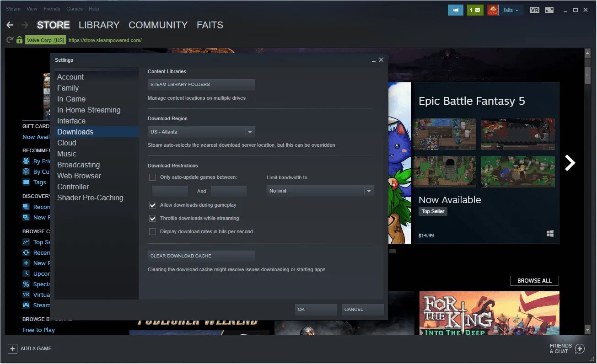Screen dimensions: 597x364
Task: Select Broadcasting settings category
Action: point(97,165)
